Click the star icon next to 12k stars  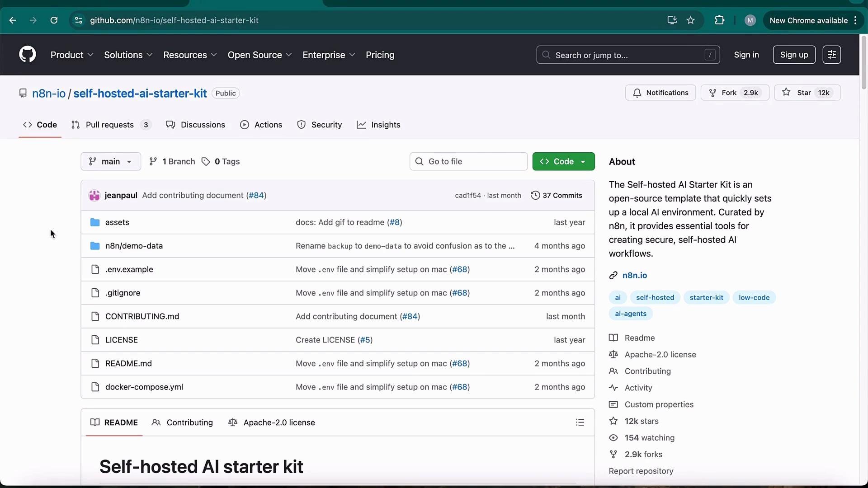[613, 421]
